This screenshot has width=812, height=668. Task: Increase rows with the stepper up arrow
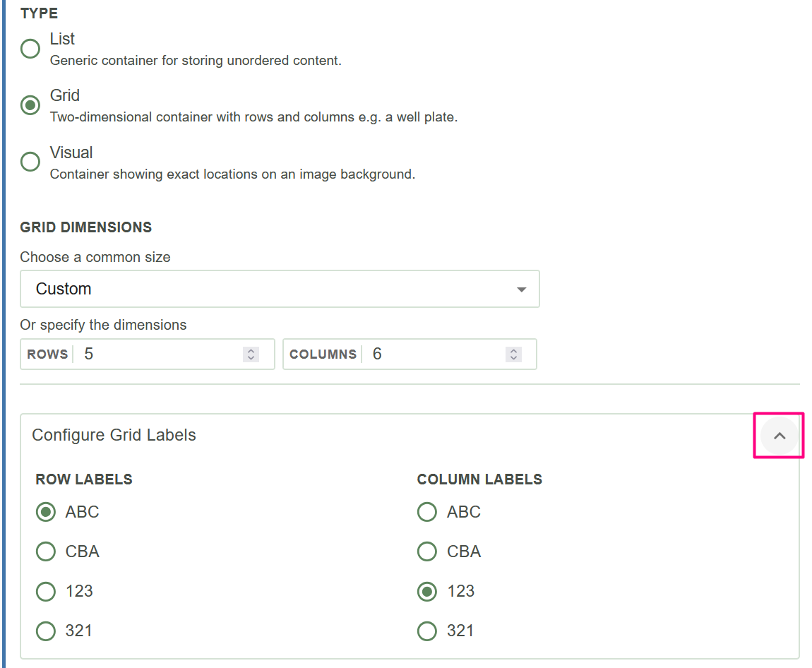[x=251, y=350]
